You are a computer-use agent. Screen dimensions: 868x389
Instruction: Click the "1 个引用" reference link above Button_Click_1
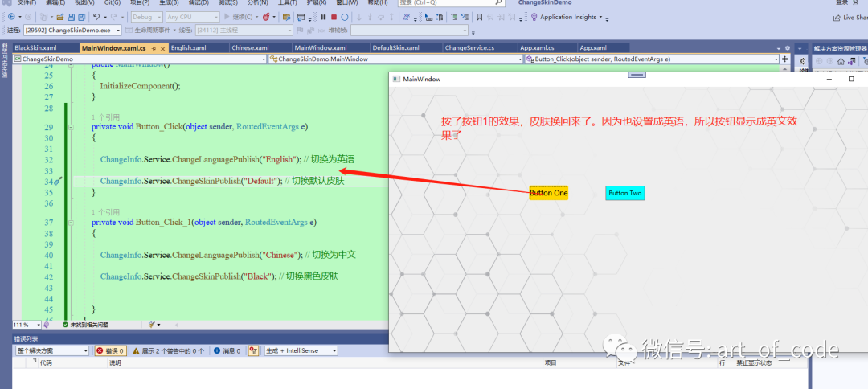click(x=104, y=212)
